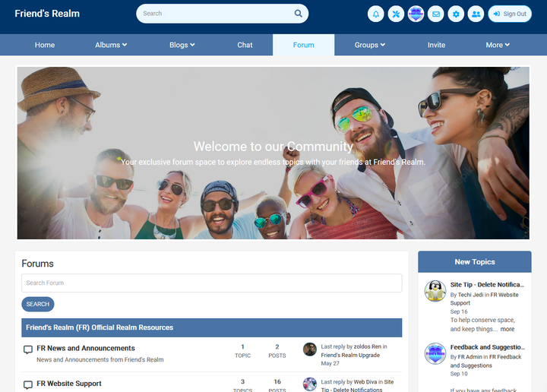
Task: Open the friends people icon
Action: point(476,14)
